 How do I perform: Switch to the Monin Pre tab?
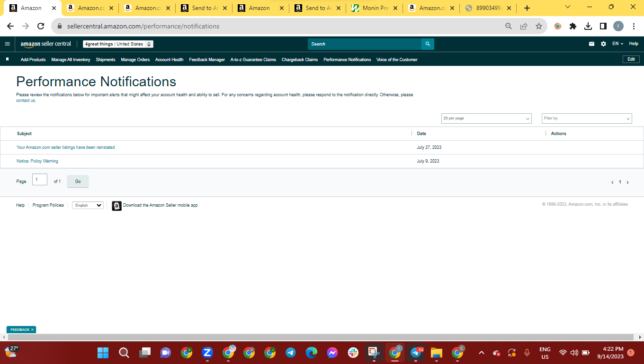pos(375,8)
